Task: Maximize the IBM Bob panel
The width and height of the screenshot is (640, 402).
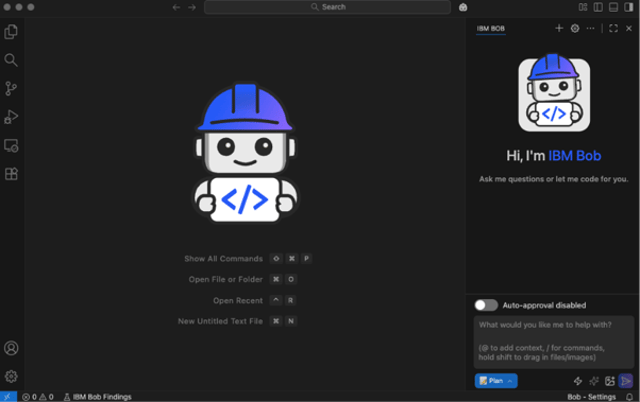Action: (x=613, y=28)
